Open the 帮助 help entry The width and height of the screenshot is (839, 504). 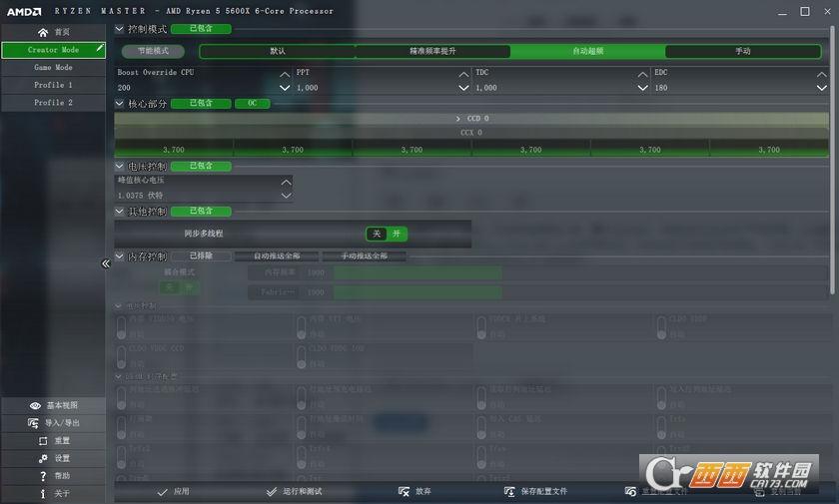coord(53,476)
